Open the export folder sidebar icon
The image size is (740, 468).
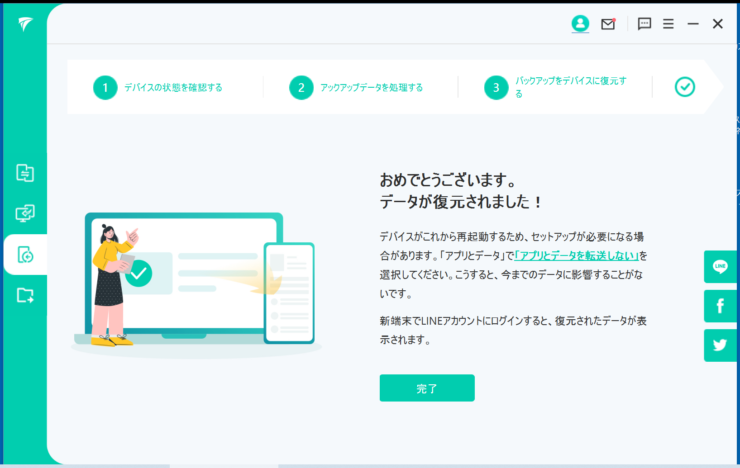[25, 295]
